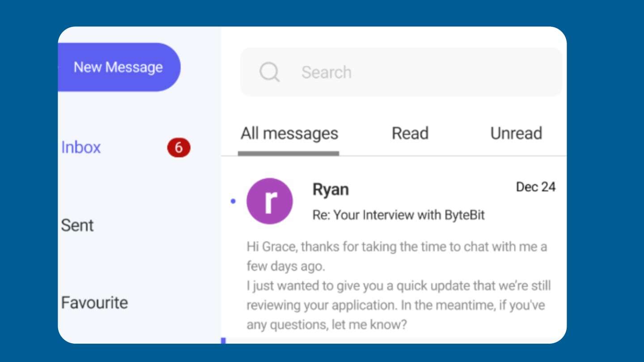Screen dimensions: 644x362
Task: Show the Read messages tab
Action: pos(410,134)
